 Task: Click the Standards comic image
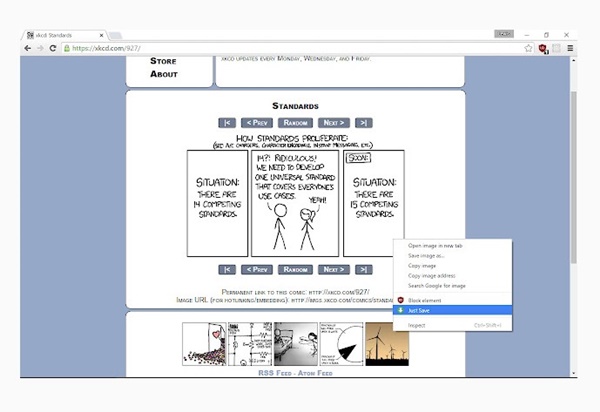tap(295, 195)
